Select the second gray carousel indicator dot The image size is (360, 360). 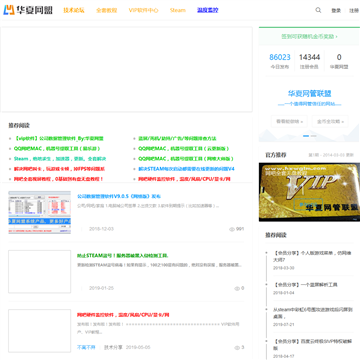point(313,136)
